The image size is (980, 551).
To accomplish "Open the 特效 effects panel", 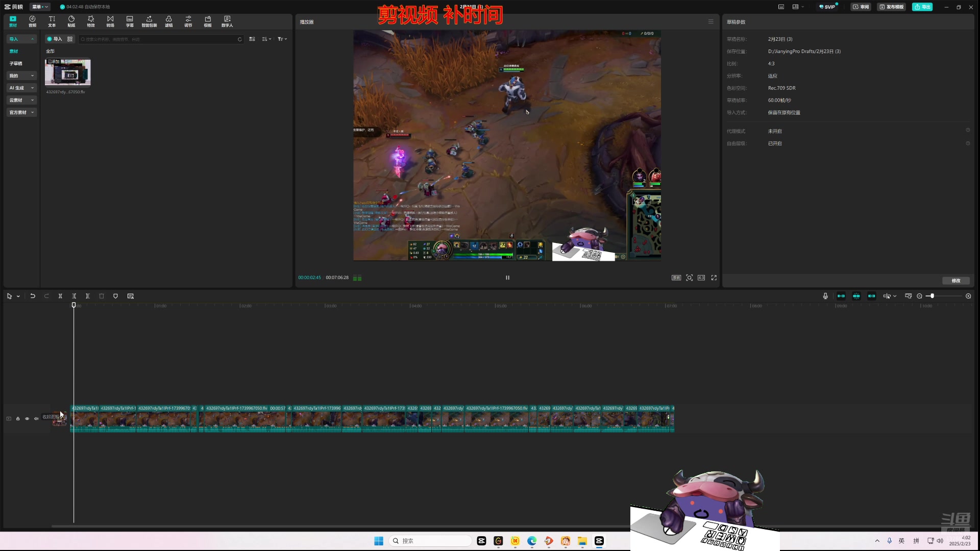I will click(91, 21).
